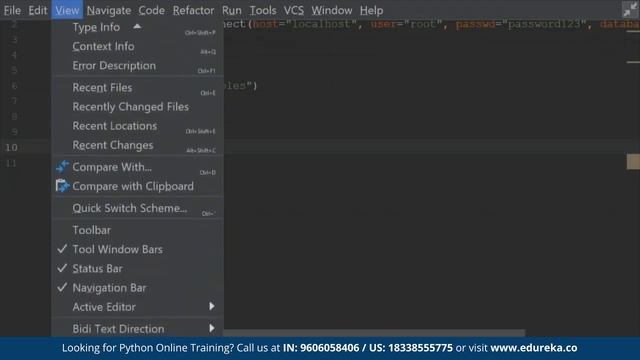Viewport: 640px width, 360px height.
Task: Select Compare with Clipboard entry
Action: coord(138,187)
